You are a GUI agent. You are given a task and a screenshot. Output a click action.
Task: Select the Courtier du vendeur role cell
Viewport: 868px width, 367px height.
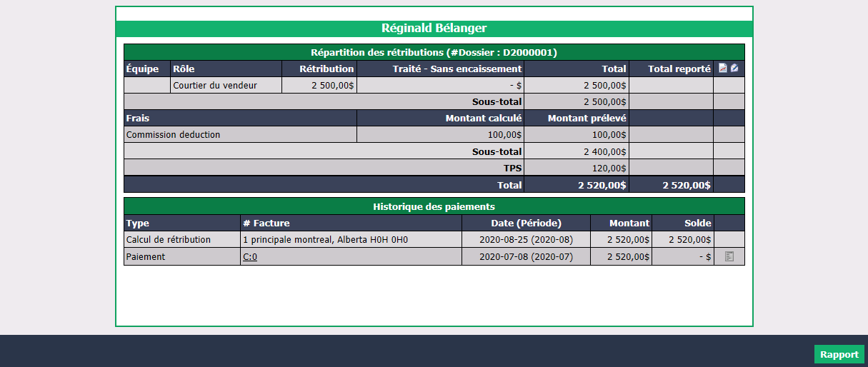226,85
